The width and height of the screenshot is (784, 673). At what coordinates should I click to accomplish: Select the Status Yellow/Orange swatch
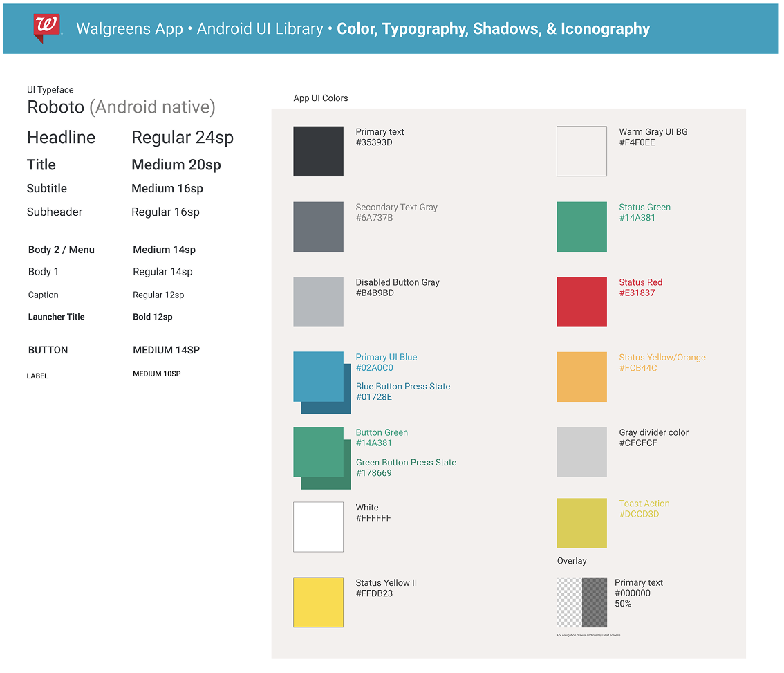[x=582, y=377]
